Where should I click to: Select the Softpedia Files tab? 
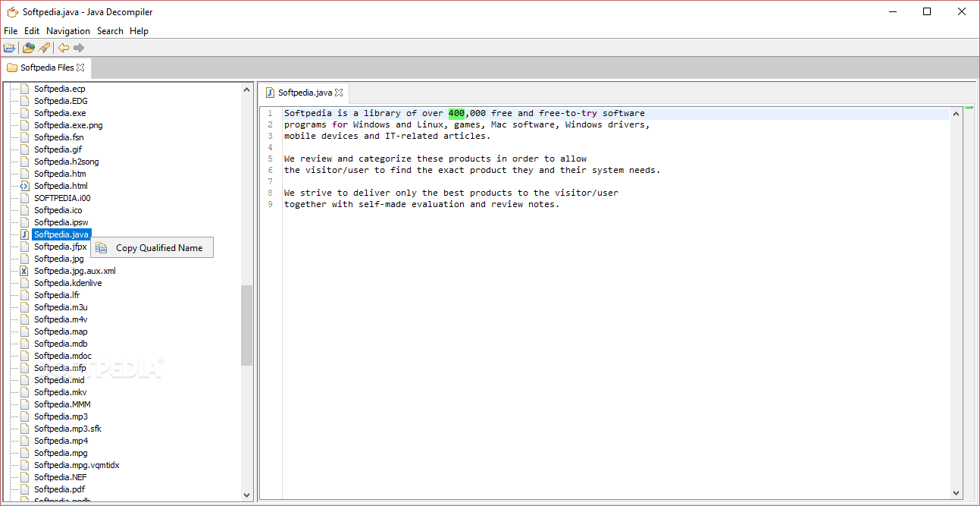pyautogui.click(x=45, y=68)
